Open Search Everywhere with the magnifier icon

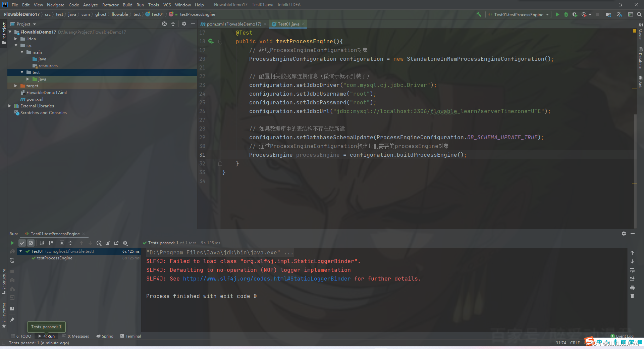coord(639,14)
